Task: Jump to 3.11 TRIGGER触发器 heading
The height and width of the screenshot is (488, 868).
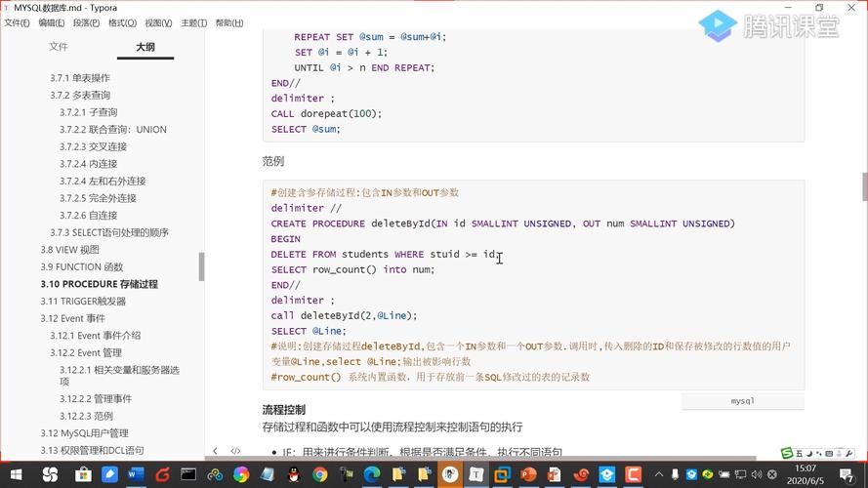Action: coord(83,301)
